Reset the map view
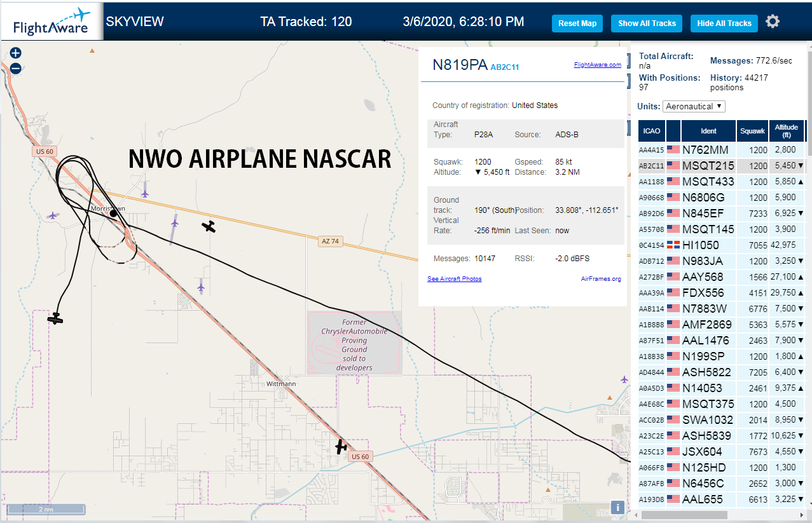The width and height of the screenshot is (812, 523). [x=577, y=23]
